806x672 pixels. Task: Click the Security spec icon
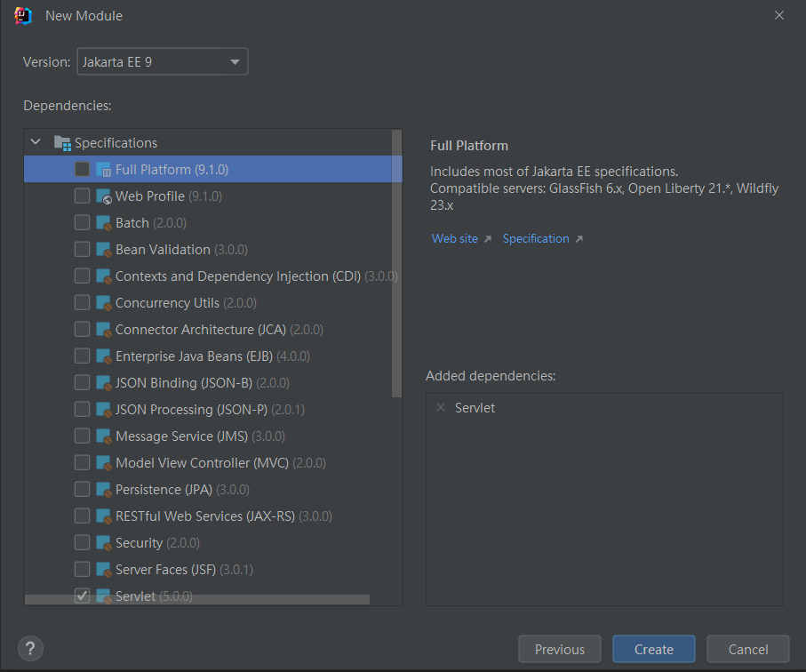point(103,543)
